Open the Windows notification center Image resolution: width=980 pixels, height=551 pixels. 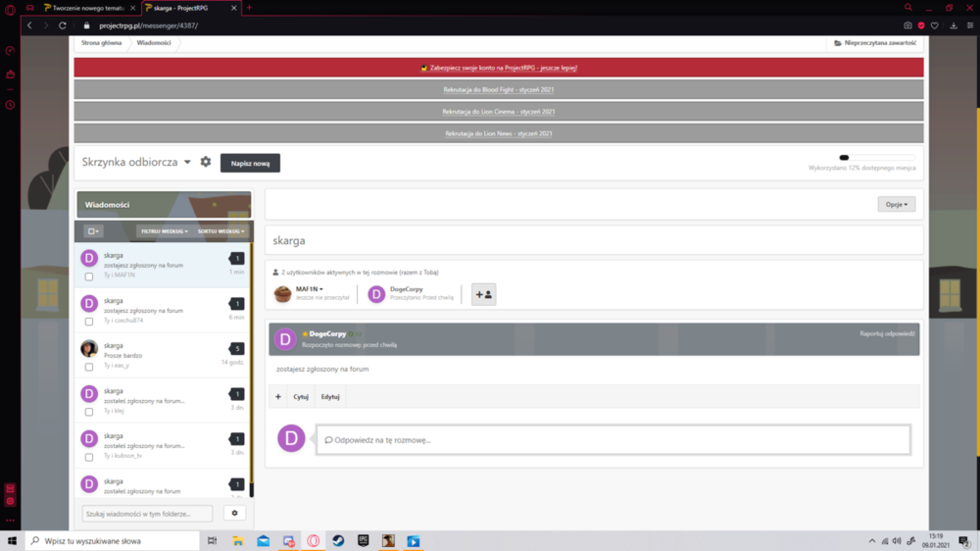tap(964, 541)
